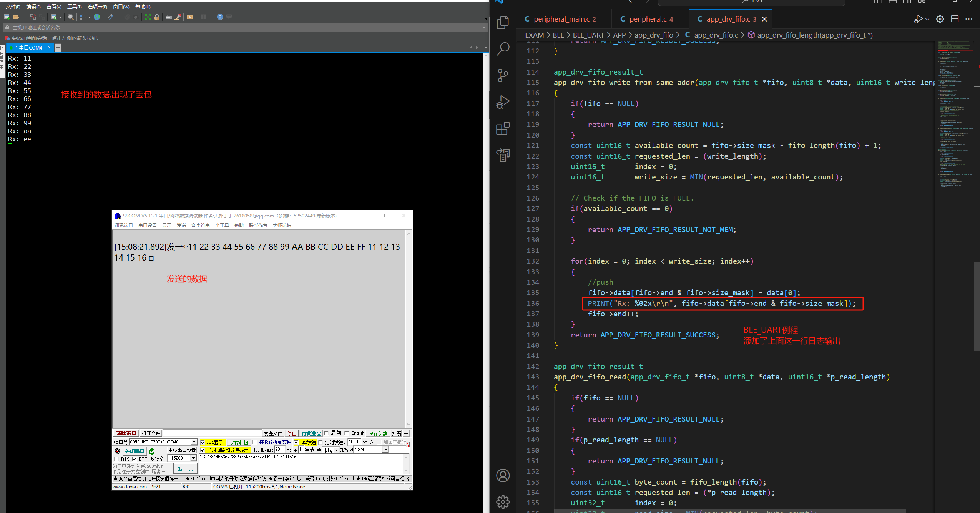
Task: Click the More Actions ellipsis in VS Code editor
Action: point(969,19)
